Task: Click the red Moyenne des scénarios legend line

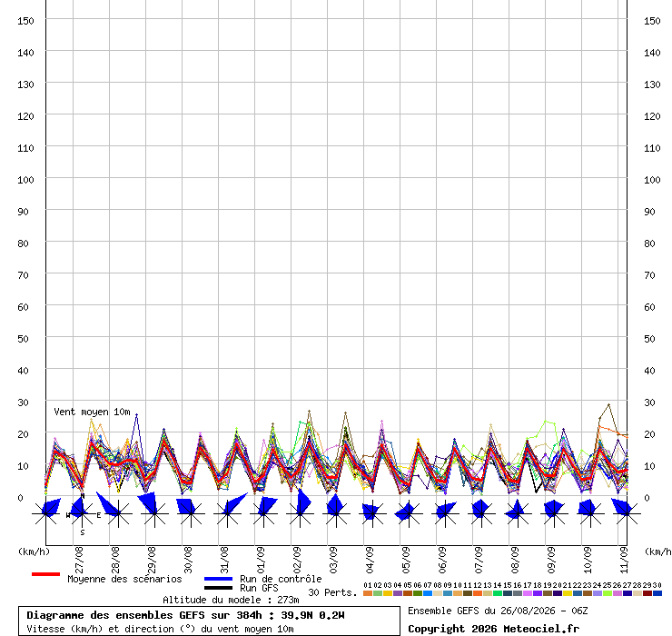Action: [x=45, y=574]
